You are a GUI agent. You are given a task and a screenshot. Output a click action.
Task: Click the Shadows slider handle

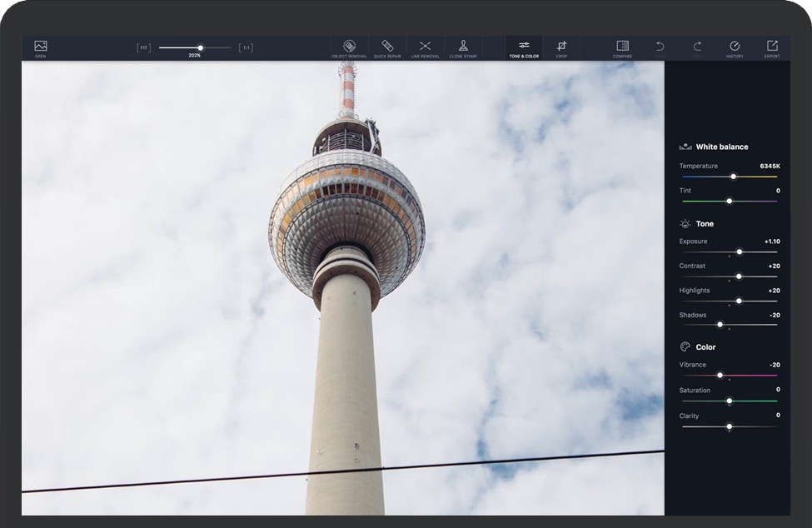tap(720, 325)
